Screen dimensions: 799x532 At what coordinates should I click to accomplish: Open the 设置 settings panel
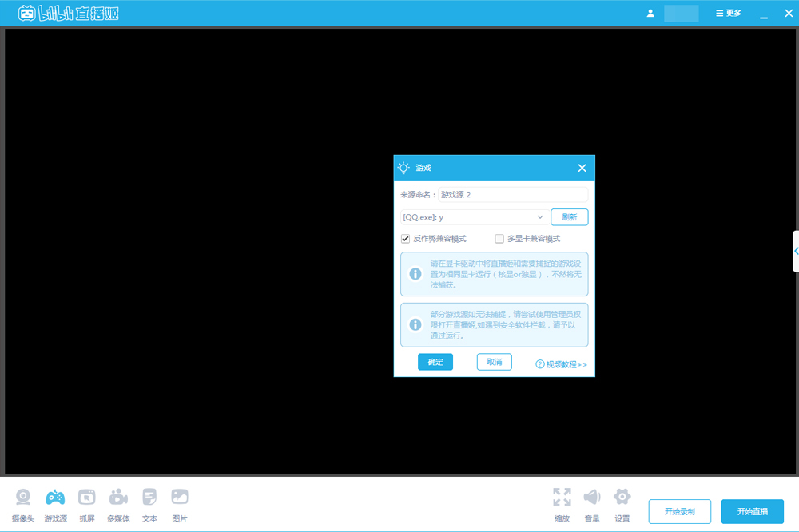coord(622,503)
